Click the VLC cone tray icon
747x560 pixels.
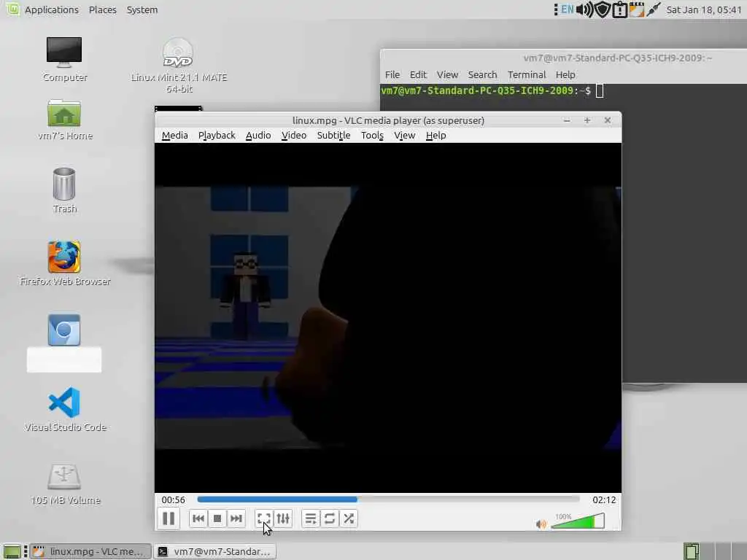pyautogui.click(x=636, y=9)
